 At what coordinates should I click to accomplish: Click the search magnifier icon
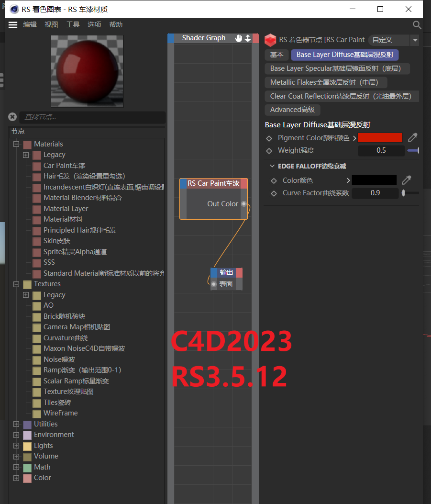(x=417, y=25)
